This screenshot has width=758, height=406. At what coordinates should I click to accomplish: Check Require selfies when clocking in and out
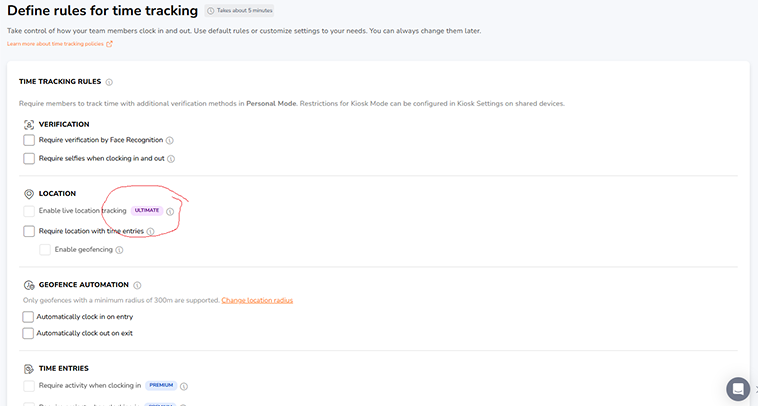click(x=29, y=158)
